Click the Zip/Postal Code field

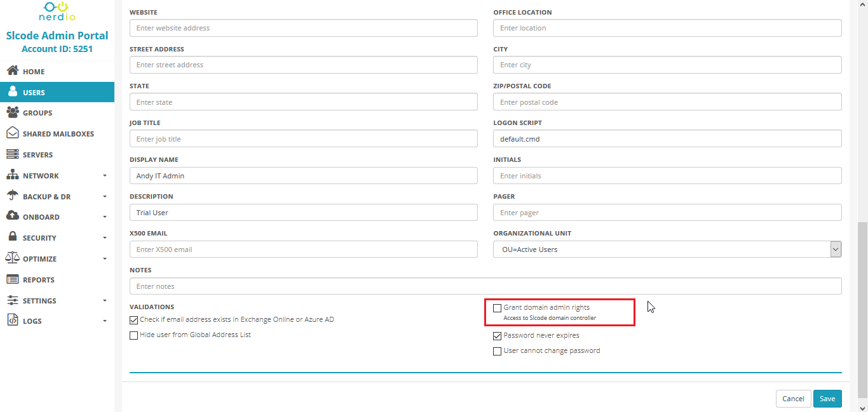[x=667, y=102]
